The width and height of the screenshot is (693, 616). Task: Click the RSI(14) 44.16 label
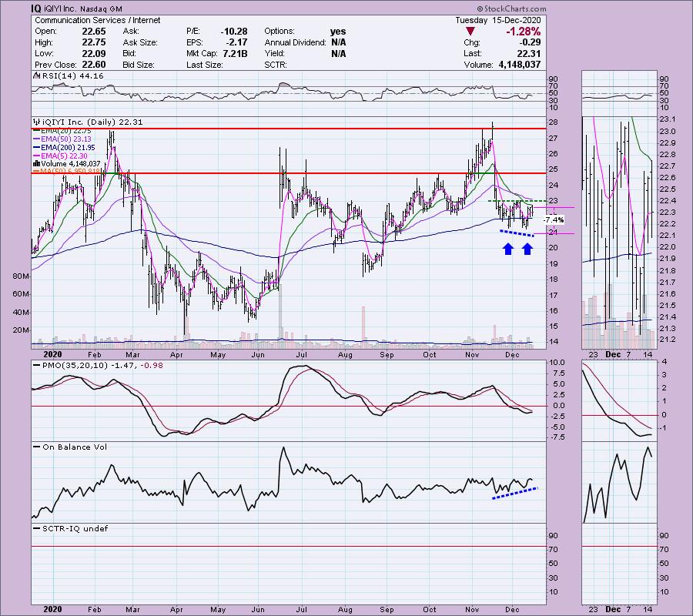click(72, 75)
